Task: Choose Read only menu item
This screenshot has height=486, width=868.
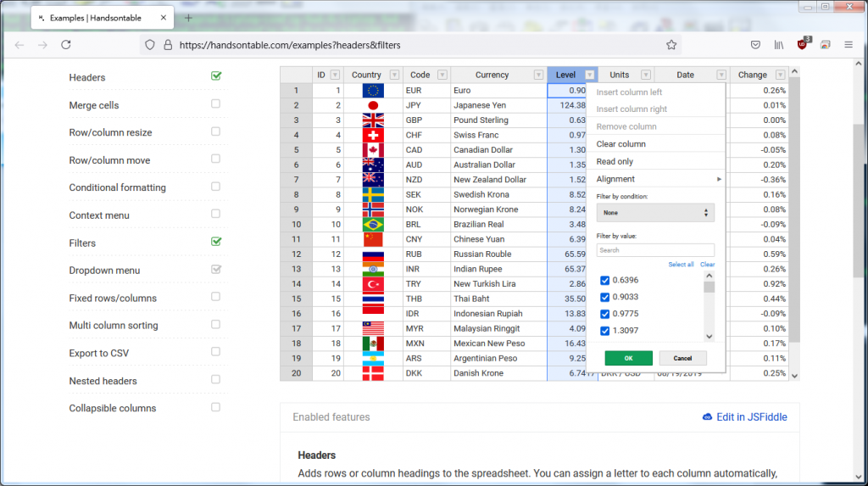Action: (655, 162)
